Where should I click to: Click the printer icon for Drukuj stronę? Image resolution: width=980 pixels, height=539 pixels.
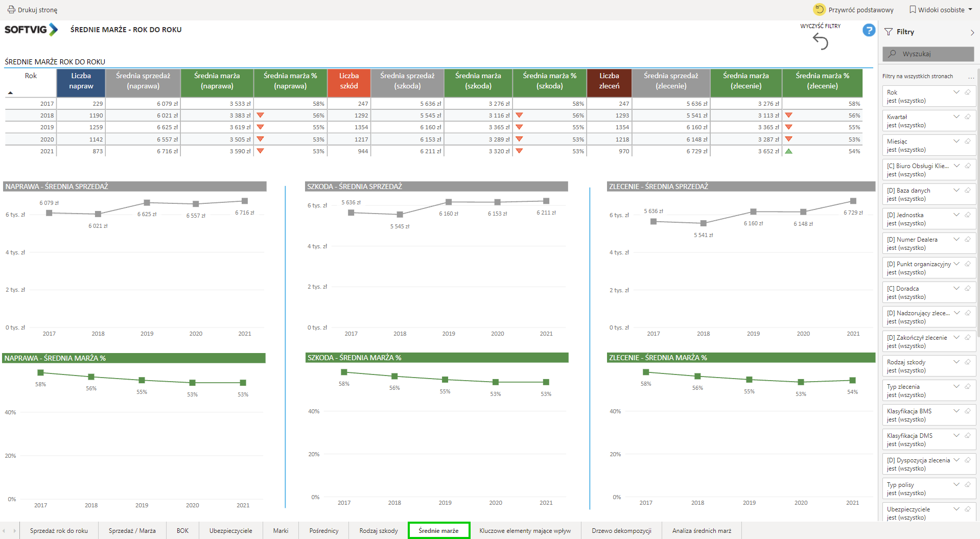pos(11,10)
